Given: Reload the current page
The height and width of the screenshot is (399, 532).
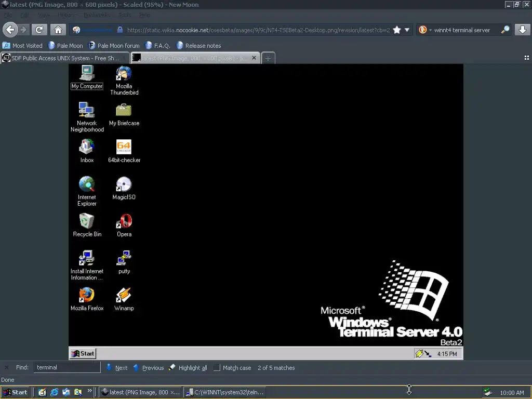Looking at the screenshot, I should click(x=39, y=30).
